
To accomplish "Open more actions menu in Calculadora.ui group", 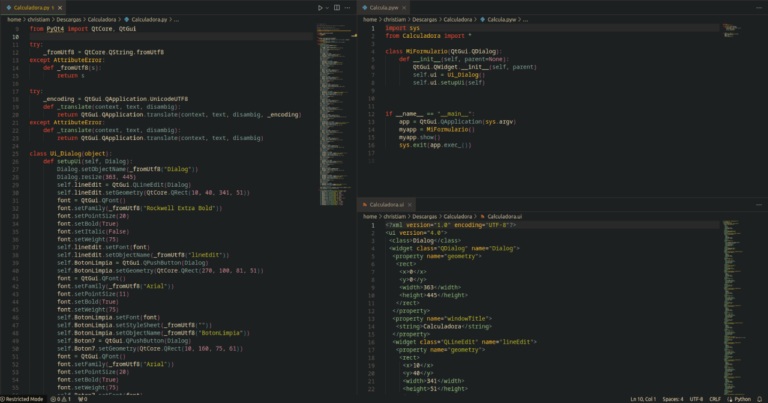I will 759,205.
